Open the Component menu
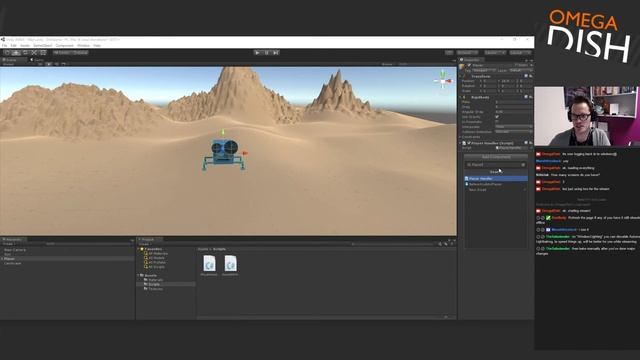The image size is (640, 360). [x=64, y=46]
